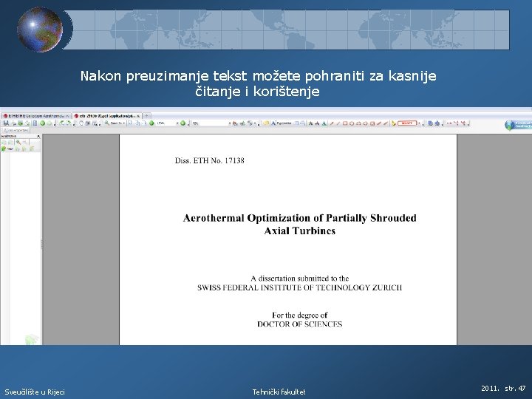Select the Line drawing tool

pyautogui.click(x=338, y=123)
